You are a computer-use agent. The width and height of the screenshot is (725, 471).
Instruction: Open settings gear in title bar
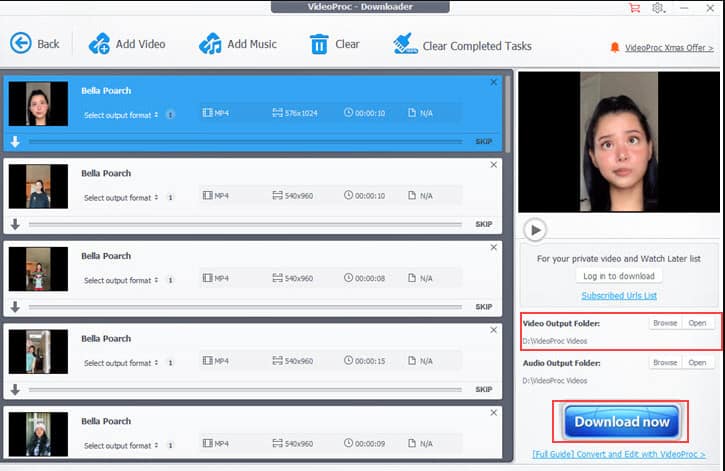658,8
